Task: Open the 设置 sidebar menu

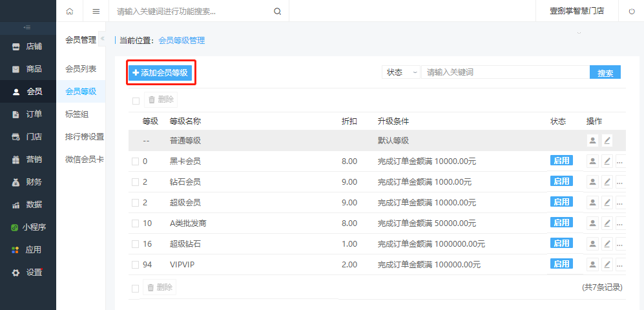Action: pos(28,273)
